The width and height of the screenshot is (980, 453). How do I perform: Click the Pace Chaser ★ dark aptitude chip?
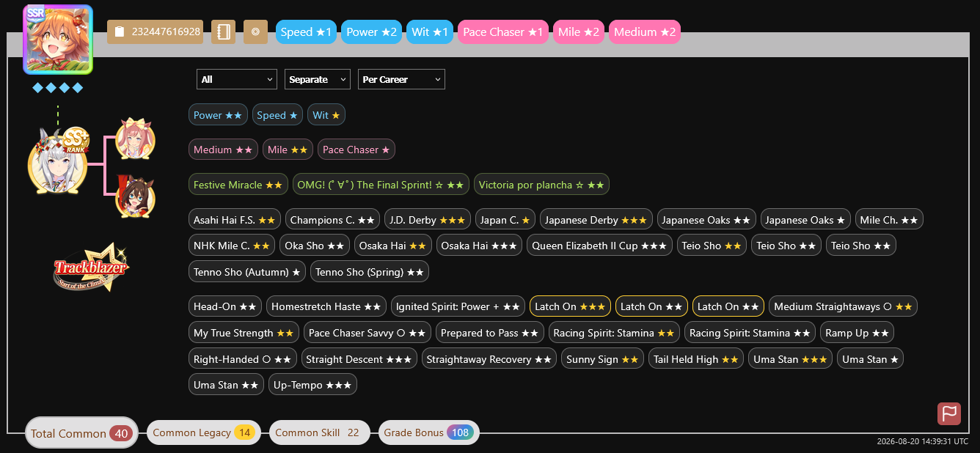(x=356, y=150)
